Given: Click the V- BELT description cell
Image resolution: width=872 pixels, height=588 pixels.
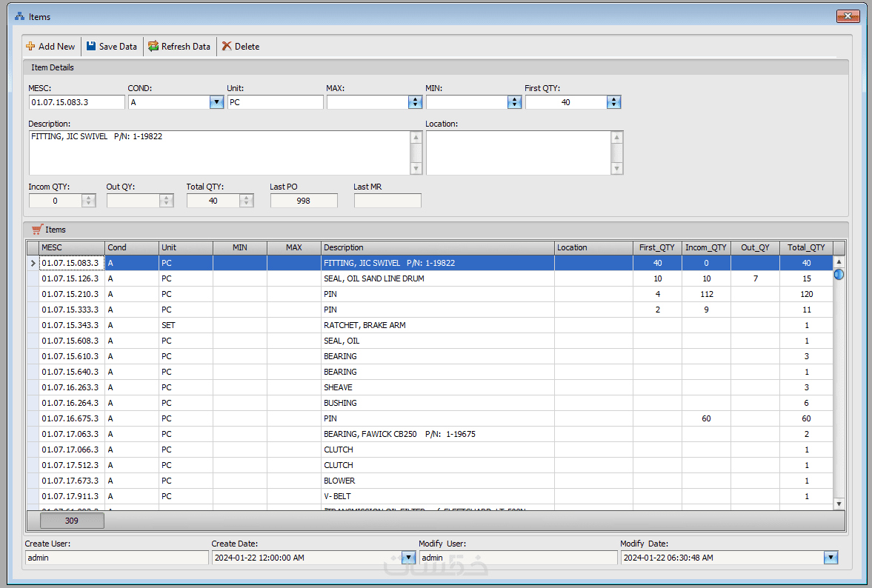Looking at the screenshot, I should (x=438, y=496).
